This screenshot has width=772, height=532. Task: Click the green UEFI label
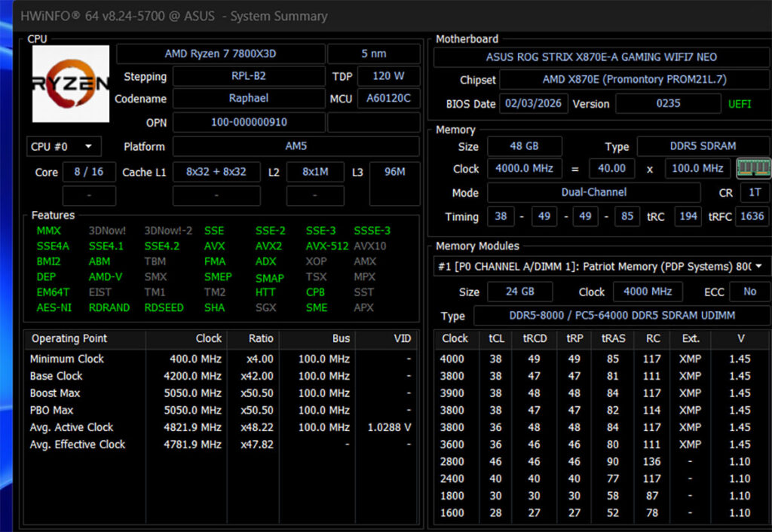[740, 104]
